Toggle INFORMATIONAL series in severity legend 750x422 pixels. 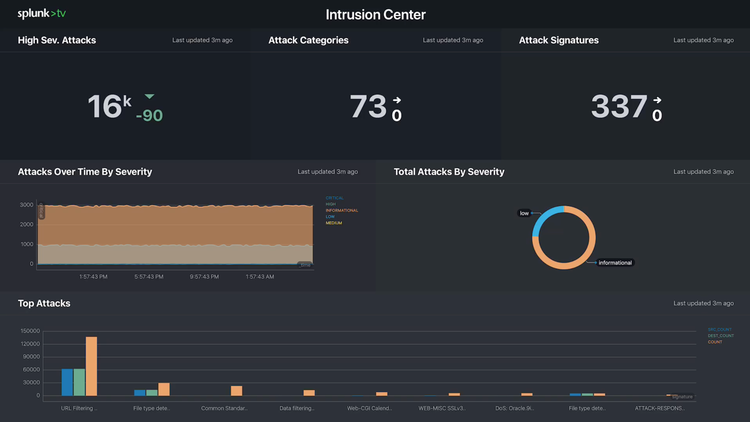coord(342,210)
